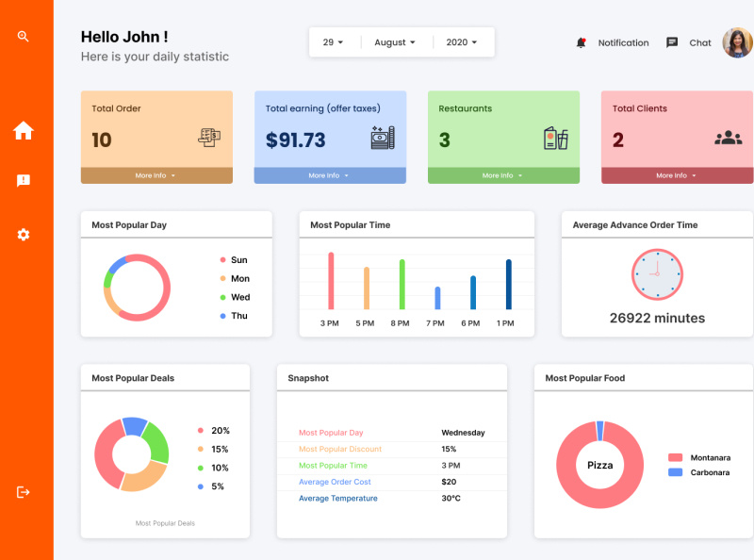
Task: Open the alerts icon in the sidebar
Action: [23, 182]
